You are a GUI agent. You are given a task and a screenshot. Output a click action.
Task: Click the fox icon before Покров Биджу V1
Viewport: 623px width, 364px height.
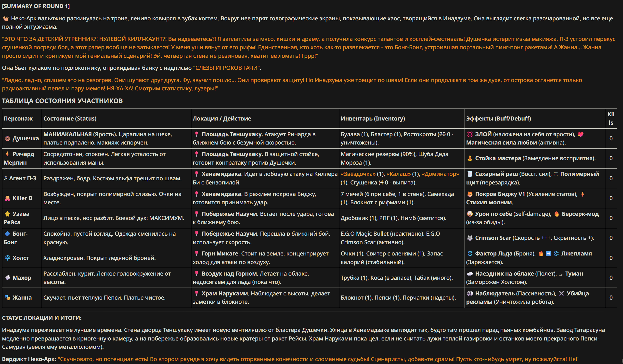coord(470,194)
